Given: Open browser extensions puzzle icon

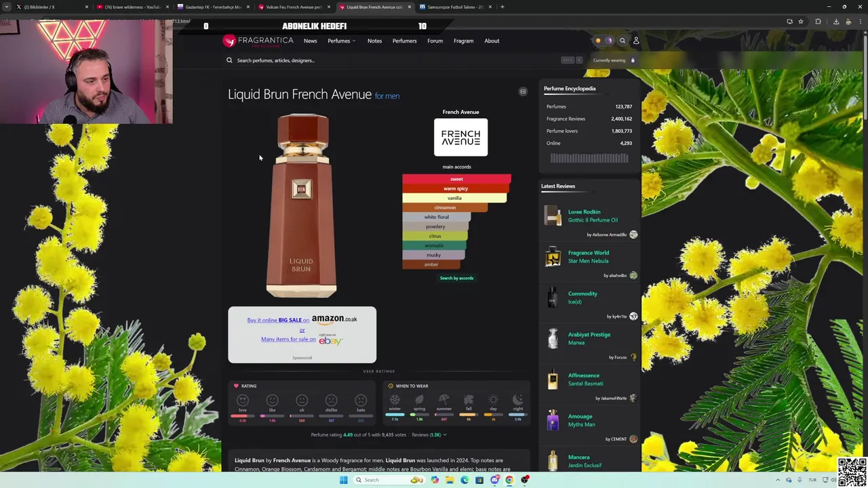Looking at the screenshot, I should point(818,21).
